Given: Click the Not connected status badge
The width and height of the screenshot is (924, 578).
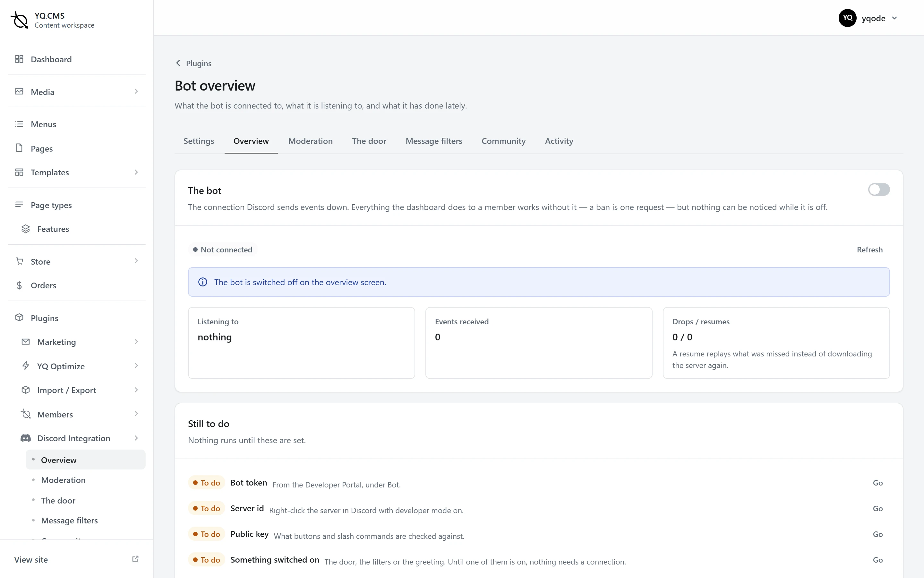Looking at the screenshot, I should pyautogui.click(x=223, y=250).
